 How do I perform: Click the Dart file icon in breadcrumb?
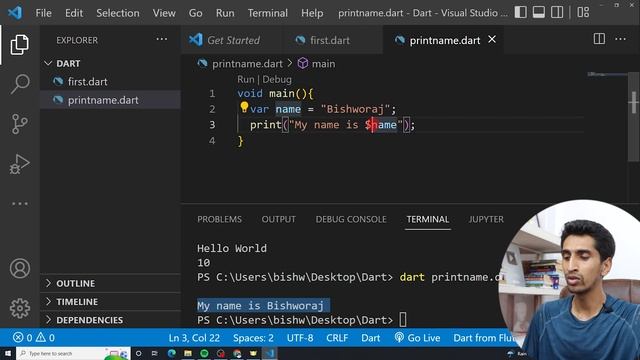(x=202, y=63)
